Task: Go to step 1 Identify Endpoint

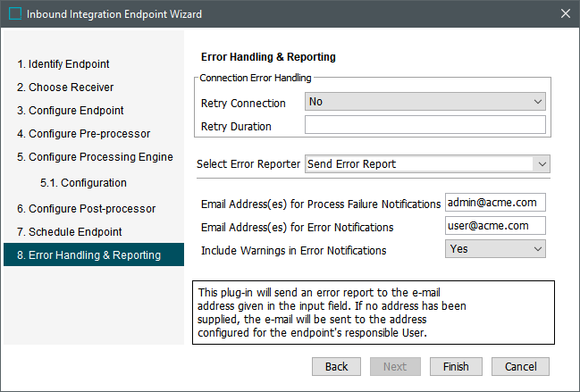Action: (x=63, y=64)
